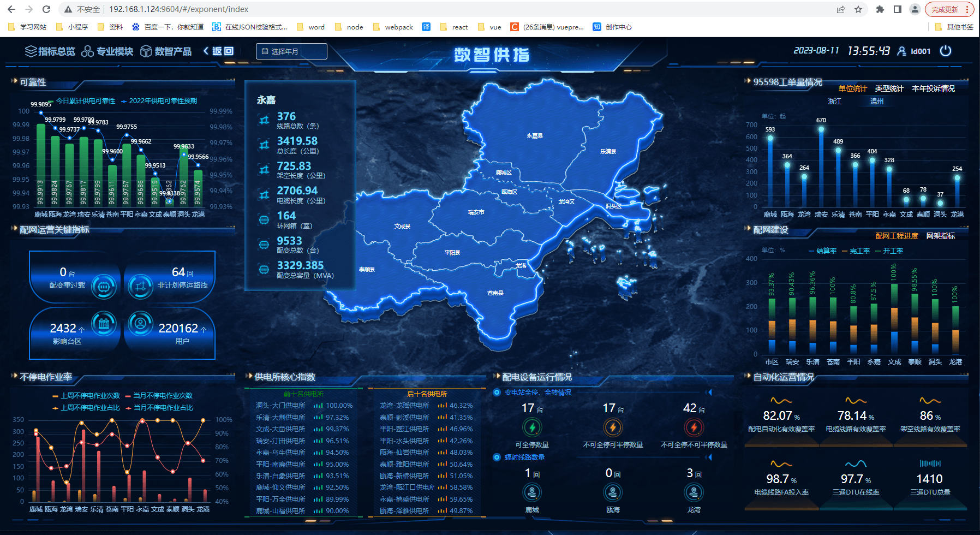
Task: Toggle 今日累计供电可靠性 legend series
Action: tap(81, 101)
